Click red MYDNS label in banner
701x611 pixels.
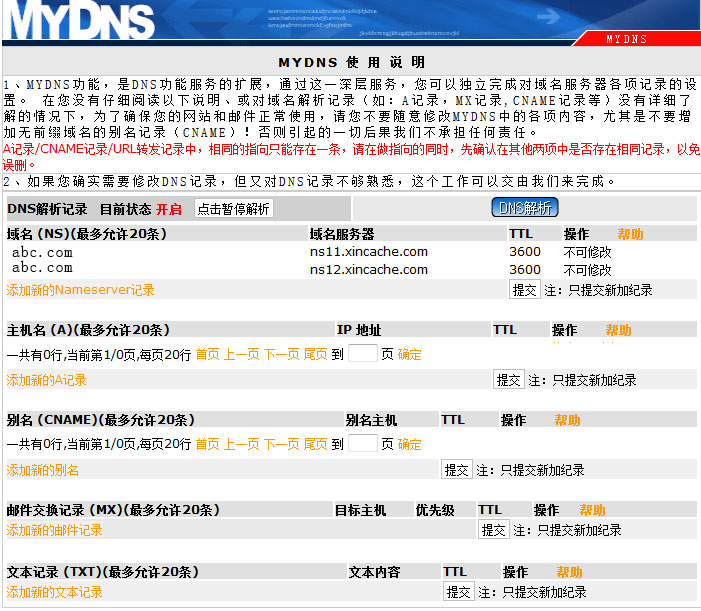coord(626,39)
